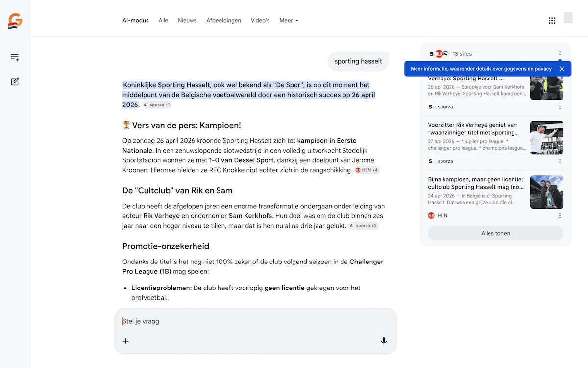Click bold text Challenger Pro League (1B)
The width and height of the screenshot is (588, 368).
tap(253, 266)
